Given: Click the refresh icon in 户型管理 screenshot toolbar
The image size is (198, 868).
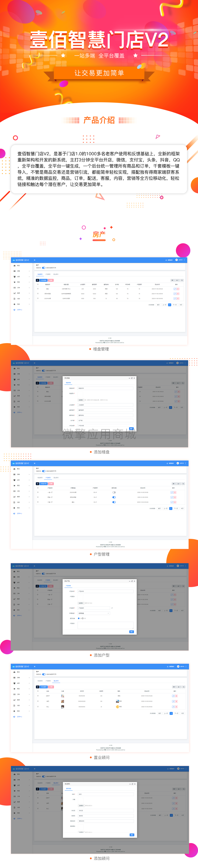Looking at the screenshot, I should pyautogui.click(x=37, y=483).
